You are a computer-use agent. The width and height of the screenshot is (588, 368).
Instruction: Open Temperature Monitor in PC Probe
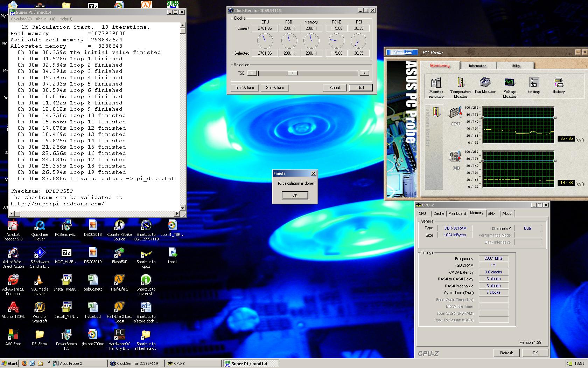pyautogui.click(x=461, y=87)
